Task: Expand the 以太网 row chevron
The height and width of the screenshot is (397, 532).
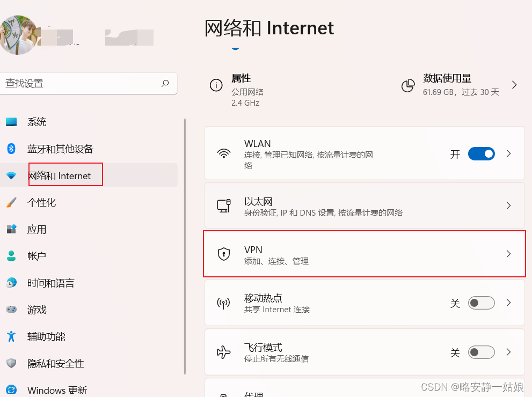Action: pyautogui.click(x=508, y=205)
